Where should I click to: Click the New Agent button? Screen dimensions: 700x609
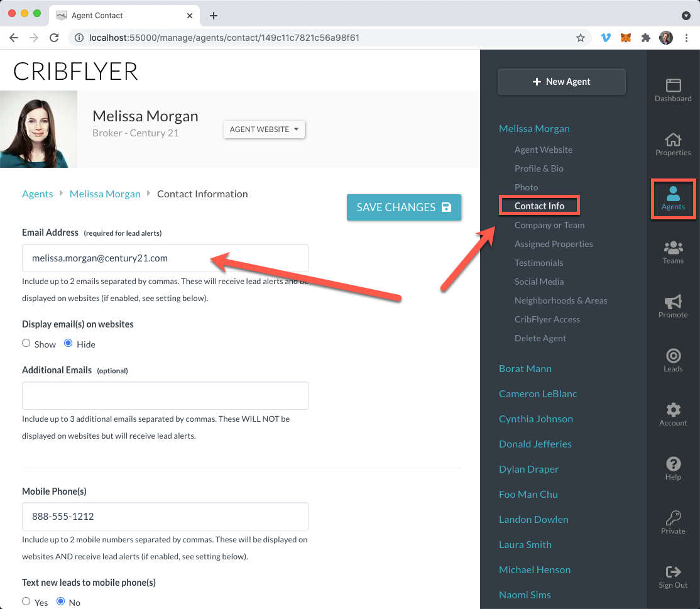tap(561, 82)
